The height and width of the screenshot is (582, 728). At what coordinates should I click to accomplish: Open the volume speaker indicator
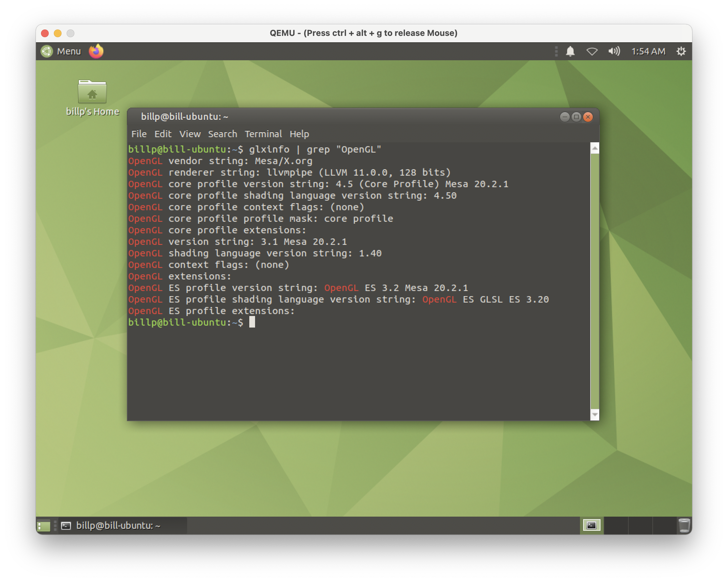tap(614, 51)
